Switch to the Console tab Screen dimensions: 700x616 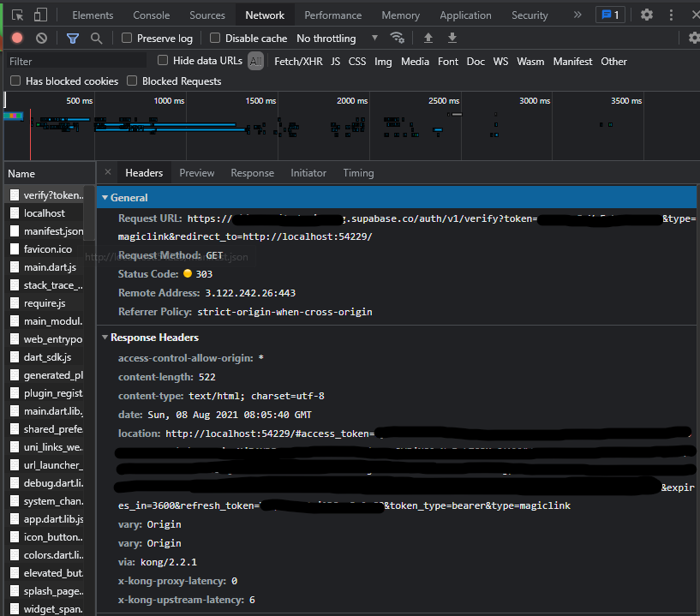point(152,15)
